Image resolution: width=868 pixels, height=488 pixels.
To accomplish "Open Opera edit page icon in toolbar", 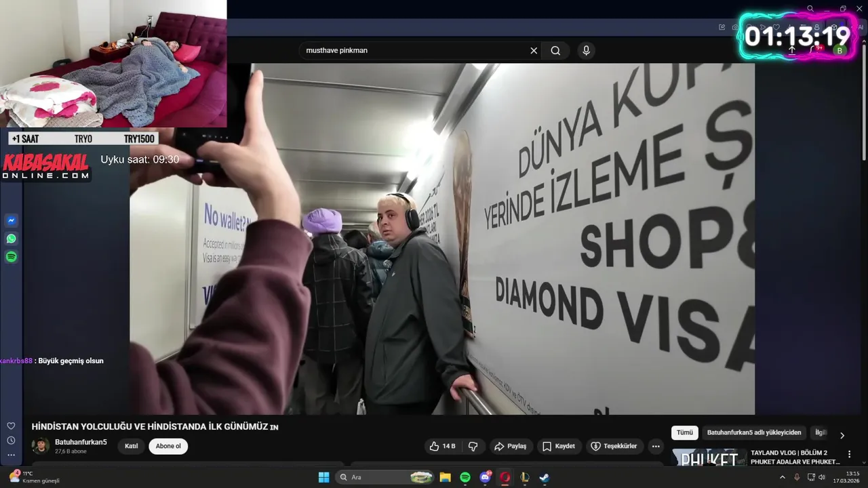I will [x=722, y=27].
